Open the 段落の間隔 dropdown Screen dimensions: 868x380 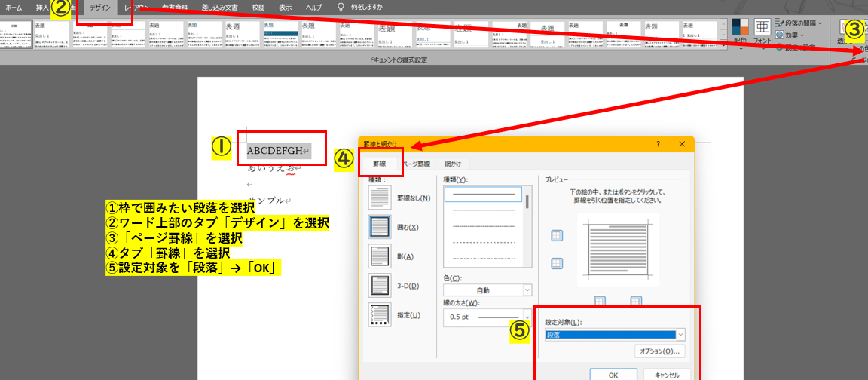point(799,23)
